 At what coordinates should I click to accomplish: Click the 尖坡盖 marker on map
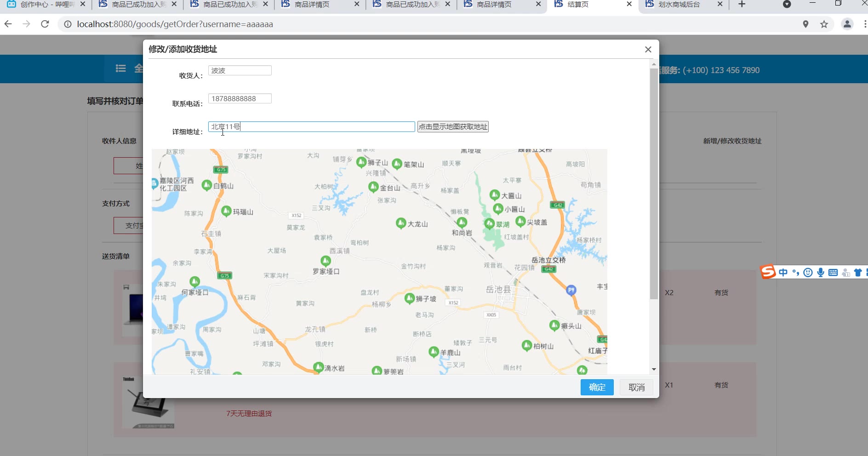point(520,222)
